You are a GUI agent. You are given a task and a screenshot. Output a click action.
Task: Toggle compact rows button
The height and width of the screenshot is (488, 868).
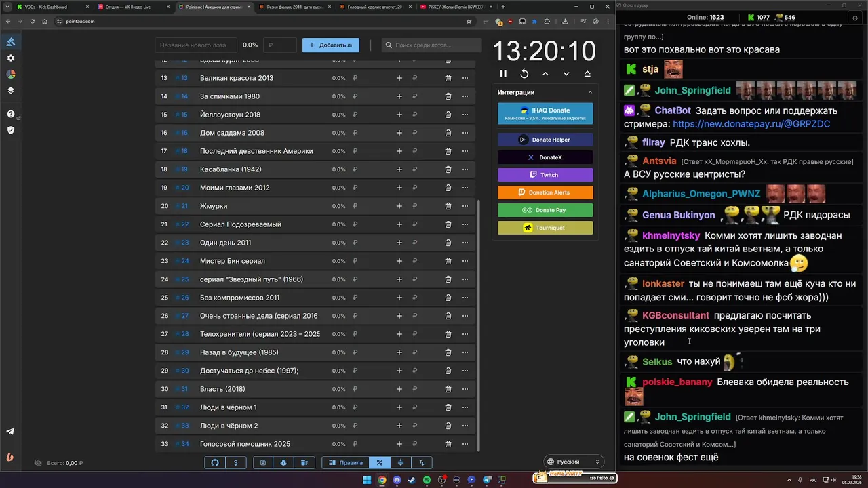click(401, 462)
